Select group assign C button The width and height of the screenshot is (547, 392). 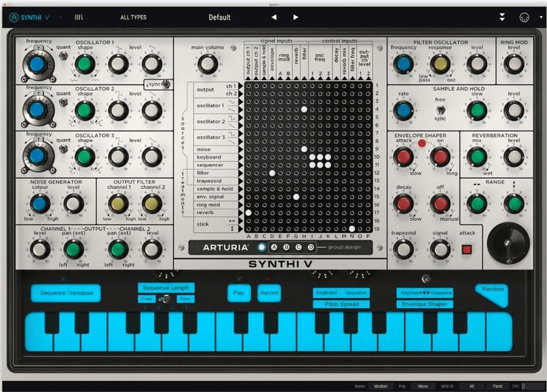click(x=298, y=247)
